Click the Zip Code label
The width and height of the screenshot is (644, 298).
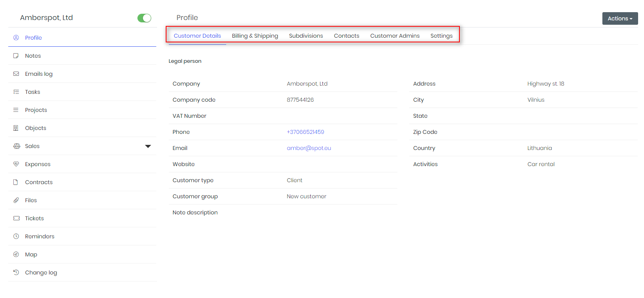(425, 132)
